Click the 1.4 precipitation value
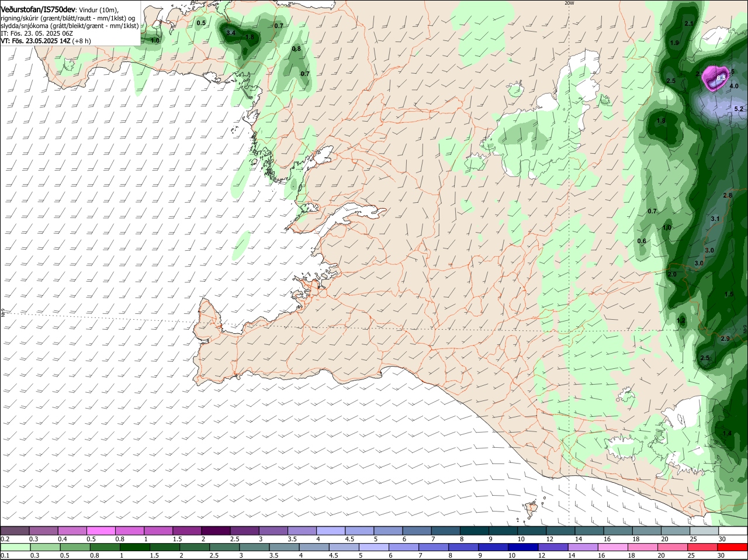 727,433
